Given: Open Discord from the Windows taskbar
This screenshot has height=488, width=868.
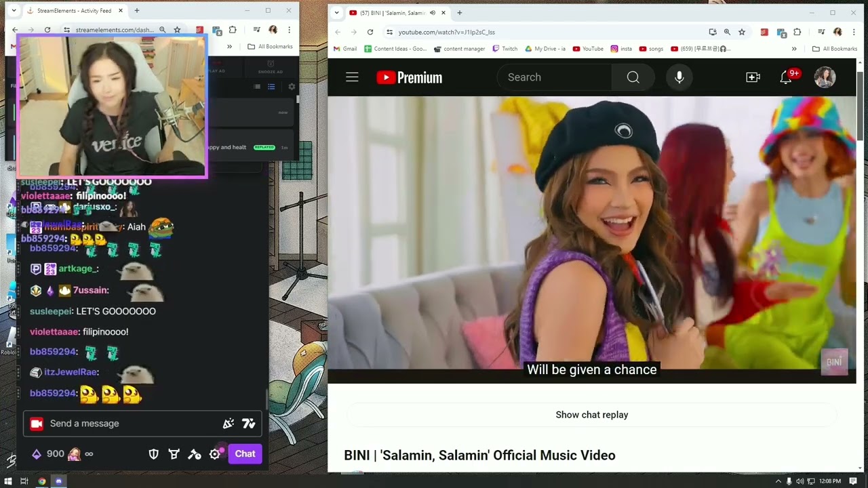Looking at the screenshot, I should tap(58, 481).
